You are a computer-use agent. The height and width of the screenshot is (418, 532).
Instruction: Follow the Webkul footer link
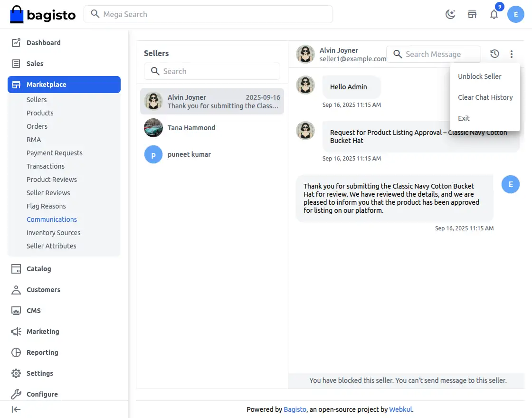400,409
